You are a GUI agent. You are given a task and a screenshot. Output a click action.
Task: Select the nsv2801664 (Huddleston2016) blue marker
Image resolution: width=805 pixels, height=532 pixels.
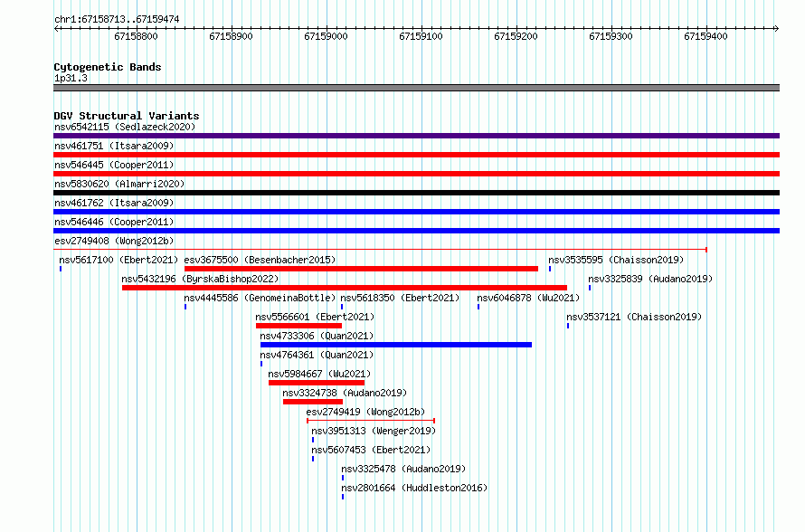tap(343, 497)
